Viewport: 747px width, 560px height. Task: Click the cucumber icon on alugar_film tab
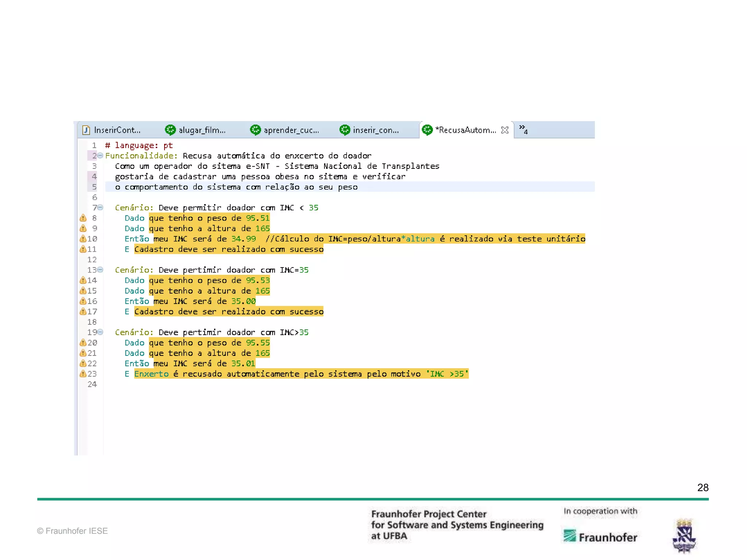click(x=170, y=130)
